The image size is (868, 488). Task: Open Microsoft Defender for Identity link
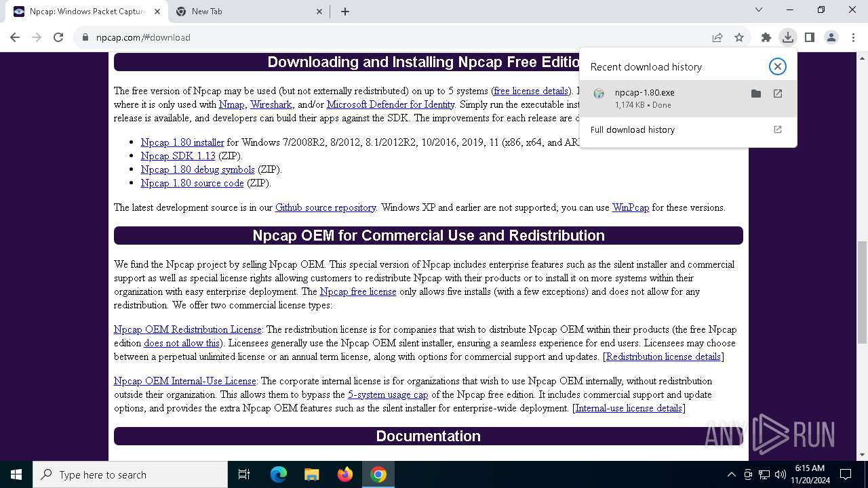tap(391, 104)
